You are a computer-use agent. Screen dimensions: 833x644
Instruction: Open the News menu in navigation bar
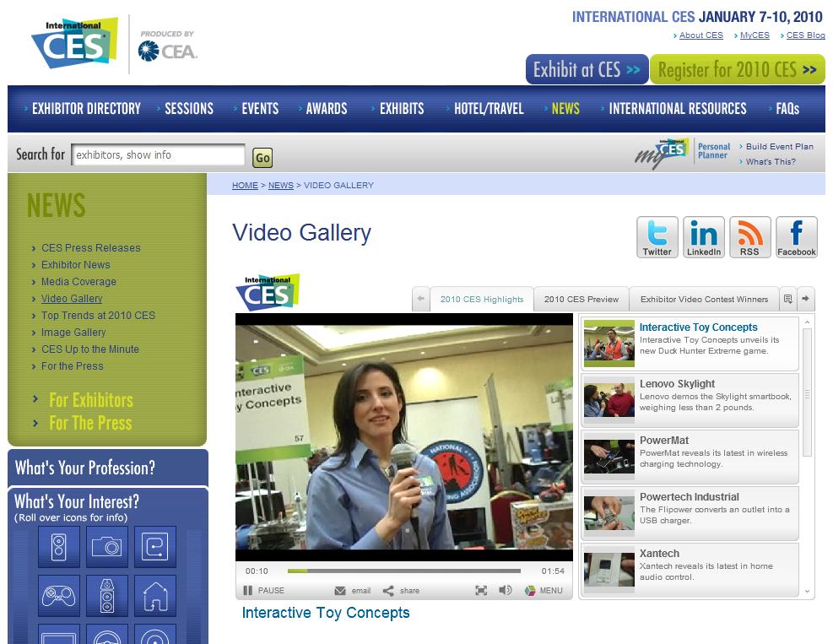point(565,108)
